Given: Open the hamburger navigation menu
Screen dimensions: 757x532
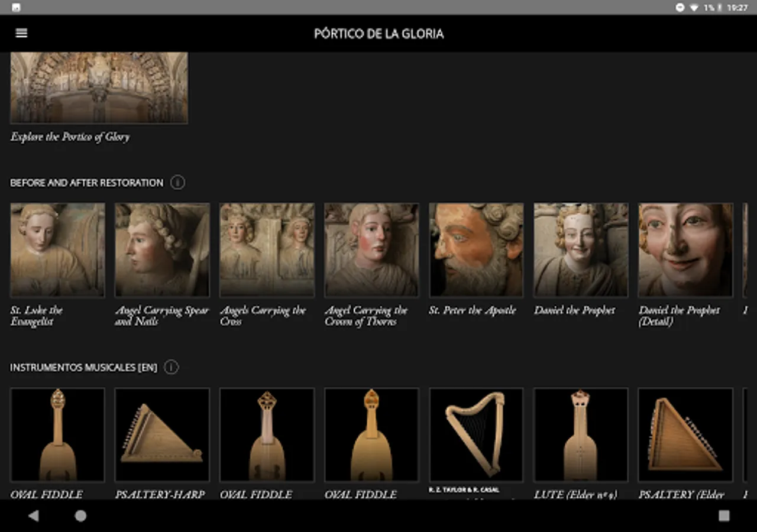Looking at the screenshot, I should 21,33.
